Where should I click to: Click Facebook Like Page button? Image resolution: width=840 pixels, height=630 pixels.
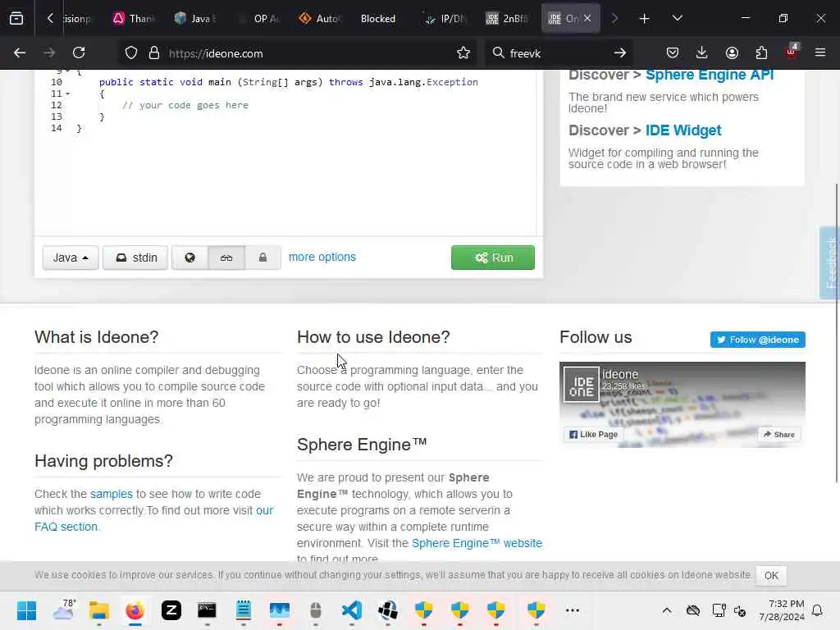[x=594, y=435]
